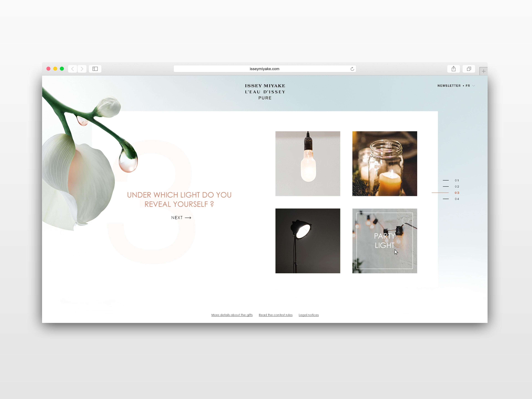Open a new tab with plus icon
The image size is (532, 399).
(483, 71)
